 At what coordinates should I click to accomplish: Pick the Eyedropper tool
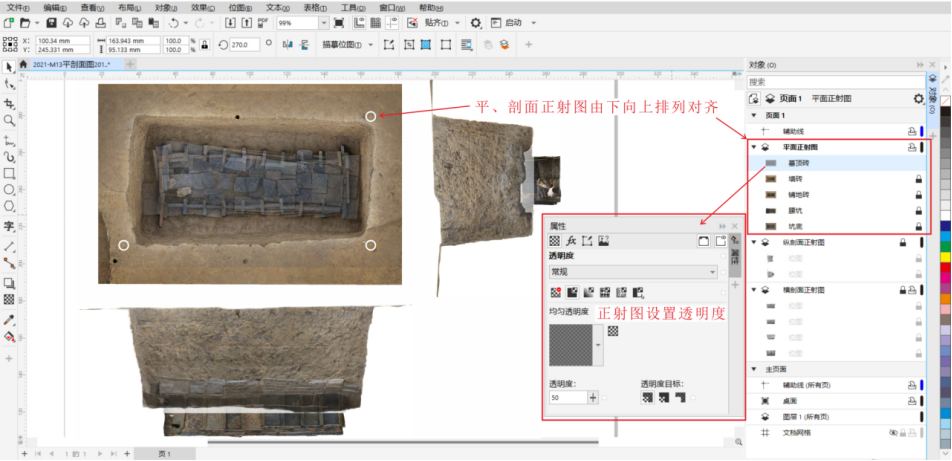point(9,320)
